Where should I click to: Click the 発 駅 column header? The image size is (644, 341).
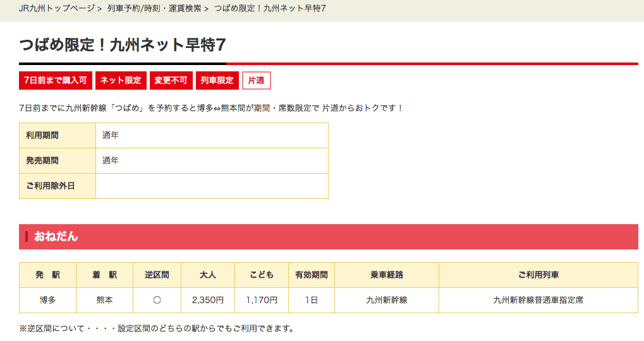[x=47, y=275]
